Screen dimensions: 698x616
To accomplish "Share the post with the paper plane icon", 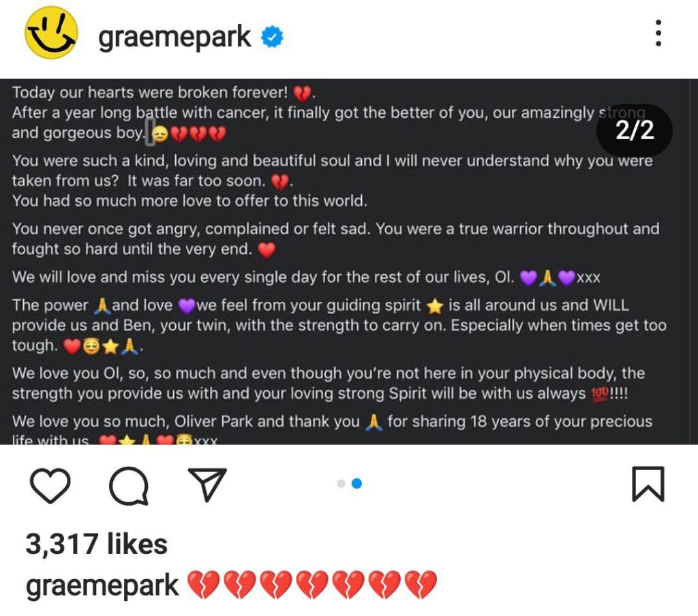I will pos(207,484).
